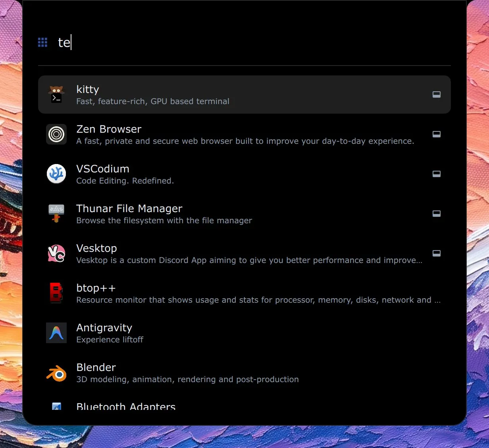The image size is (489, 448).
Task: Click the Vesktop "custom Discord App" description
Action: click(249, 260)
